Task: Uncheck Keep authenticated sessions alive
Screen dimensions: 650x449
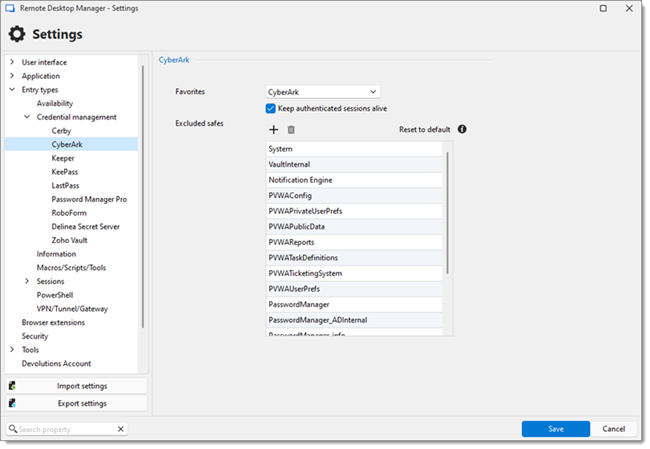Action: pyautogui.click(x=271, y=109)
